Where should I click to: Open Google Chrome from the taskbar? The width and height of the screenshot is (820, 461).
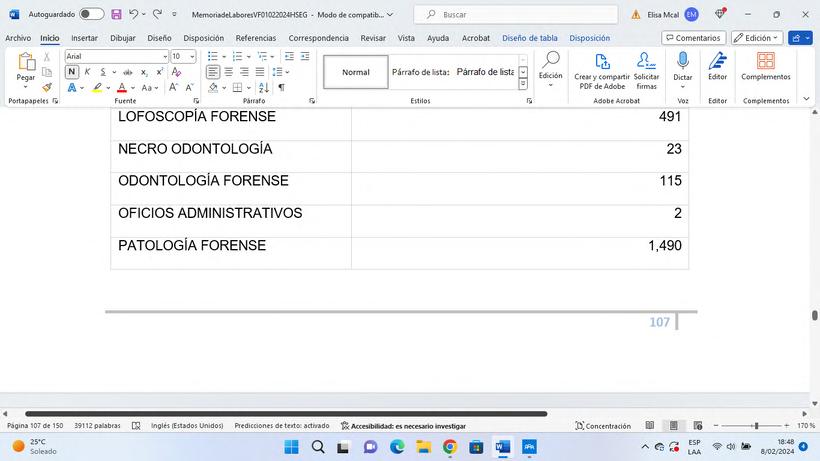click(450, 447)
